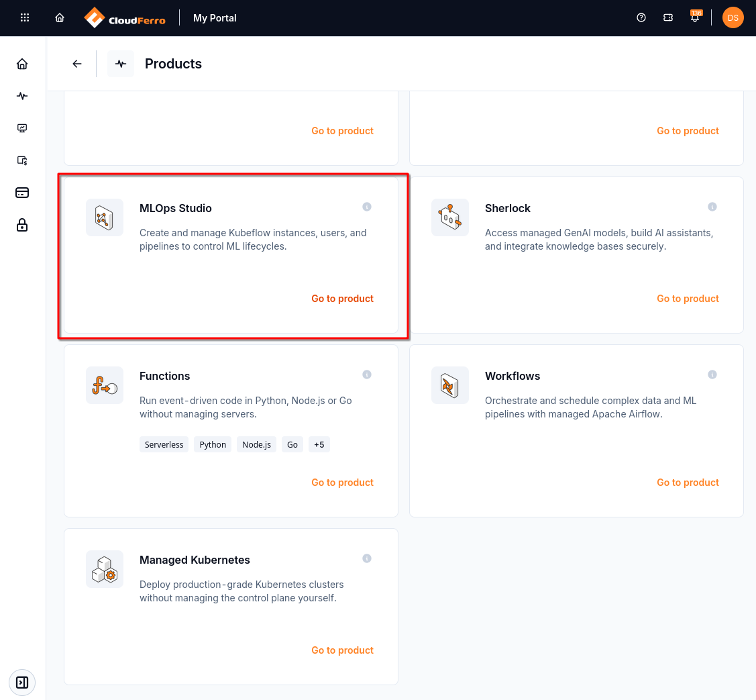The image size is (756, 700).
Task: Select the sidebar billing dollar icon
Action: pyautogui.click(x=22, y=160)
